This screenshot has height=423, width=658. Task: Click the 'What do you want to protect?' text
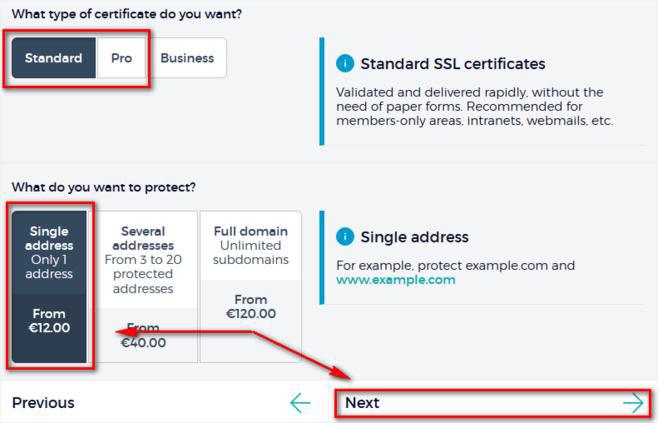pyautogui.click(x=104, y=187)
